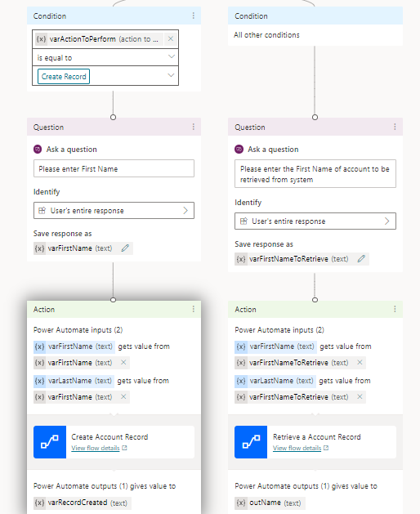Click the connector node above the left Action
The width and height of the screenshot is (420, 514).
coord(113,300)
